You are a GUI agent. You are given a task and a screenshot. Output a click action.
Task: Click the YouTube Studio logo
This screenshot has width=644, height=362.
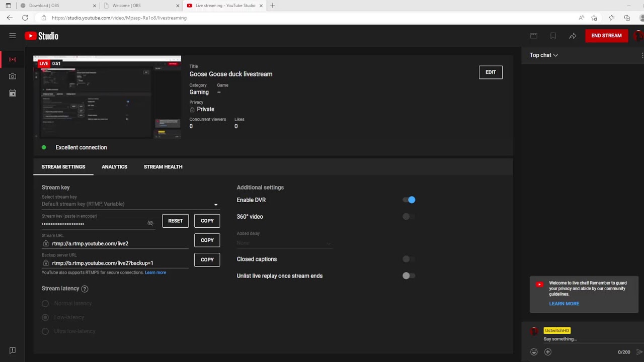tap(42, 36)
